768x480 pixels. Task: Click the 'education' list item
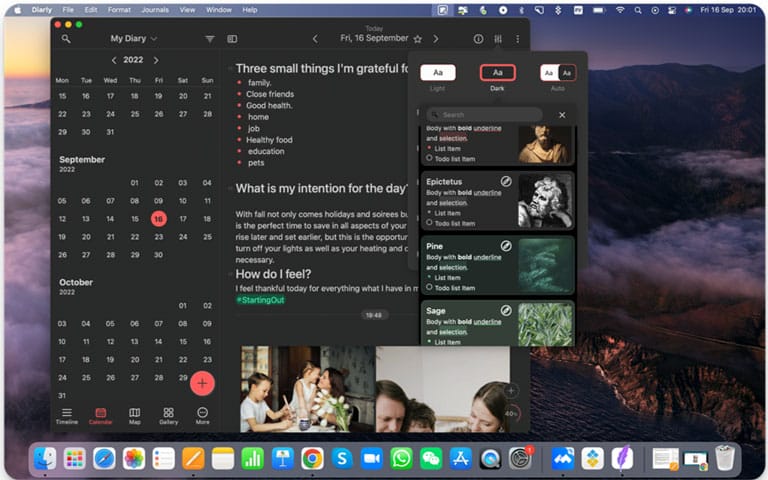pyautogui.click(x=266, y=151)
